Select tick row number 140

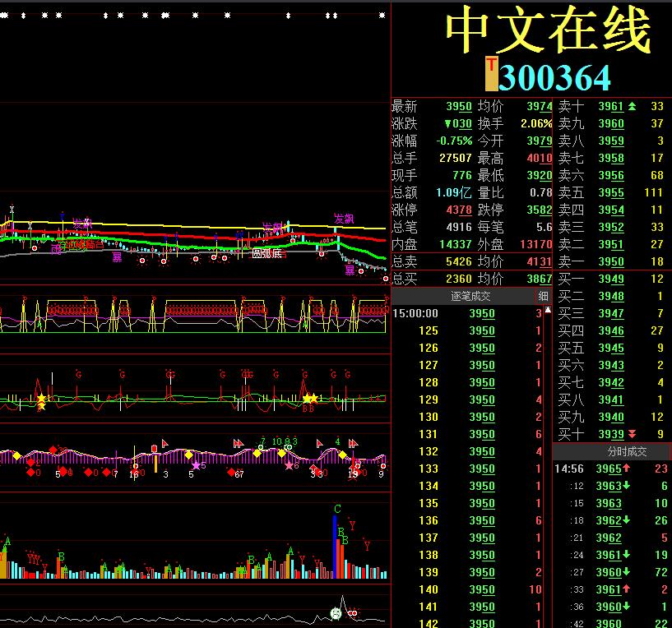click(x=429, y=589)
